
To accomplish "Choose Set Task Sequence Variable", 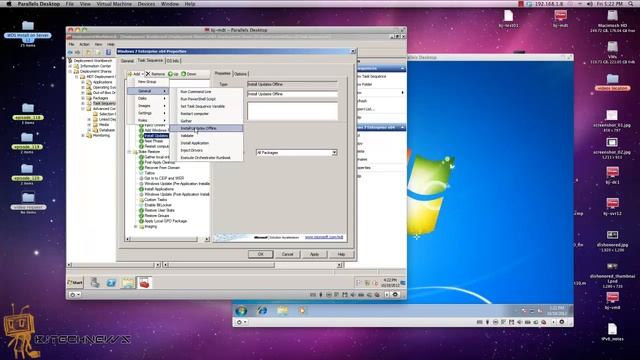I will [206, 106].
